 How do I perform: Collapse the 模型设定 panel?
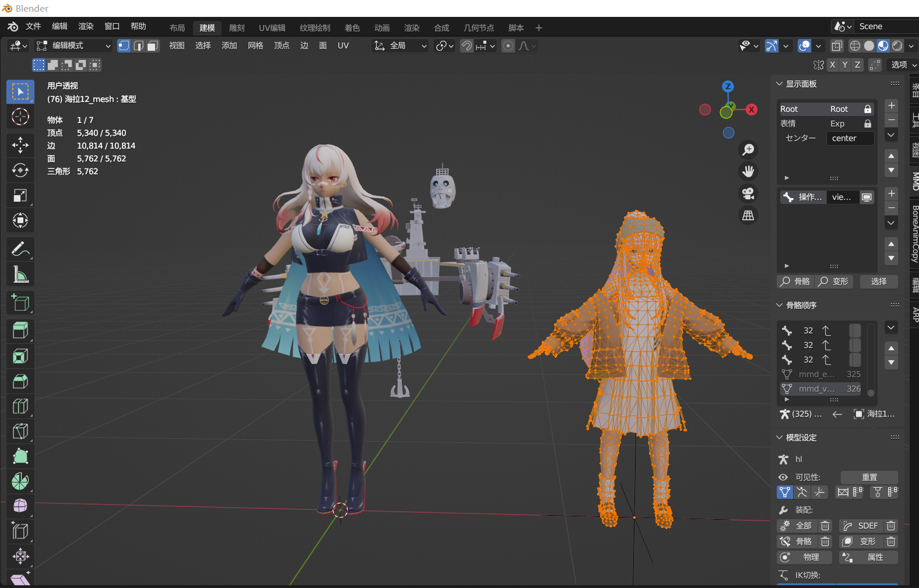779,438
